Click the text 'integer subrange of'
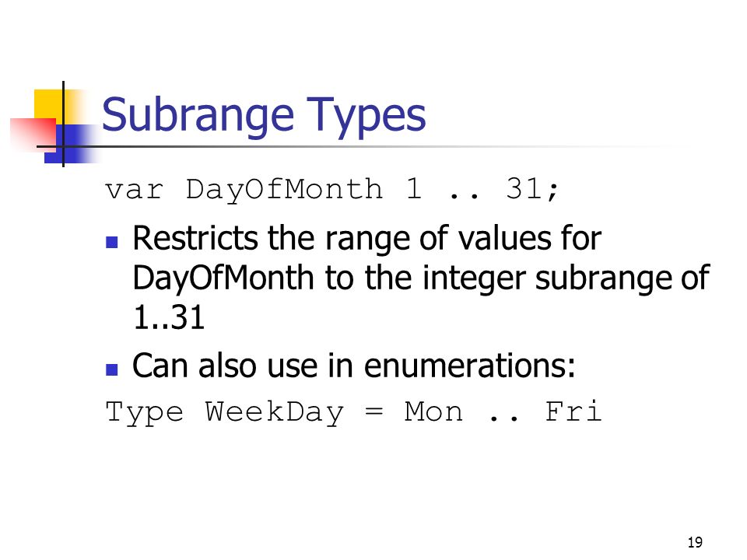The image size is (747, 560). point(566,278)
